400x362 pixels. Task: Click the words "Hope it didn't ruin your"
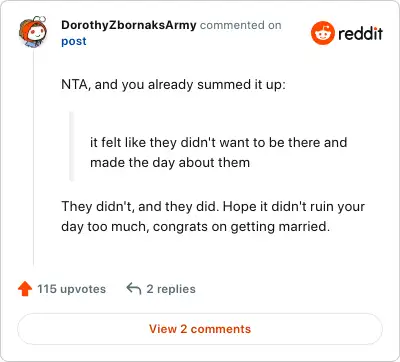pos(294,206)
